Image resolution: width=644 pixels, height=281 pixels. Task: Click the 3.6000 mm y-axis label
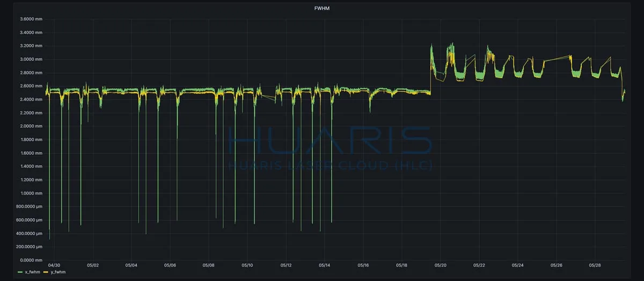(x=31, y=19)
